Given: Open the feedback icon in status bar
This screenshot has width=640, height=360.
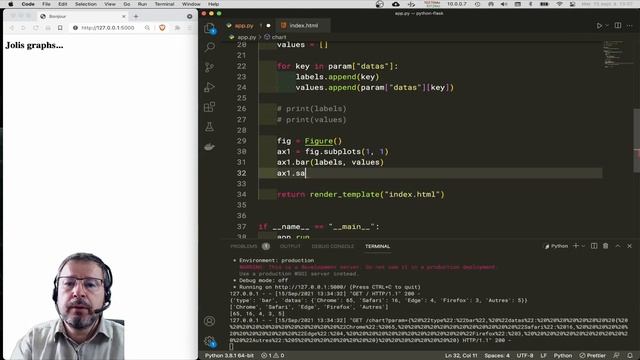Looking at the screenshot, I should coord(616,356).
